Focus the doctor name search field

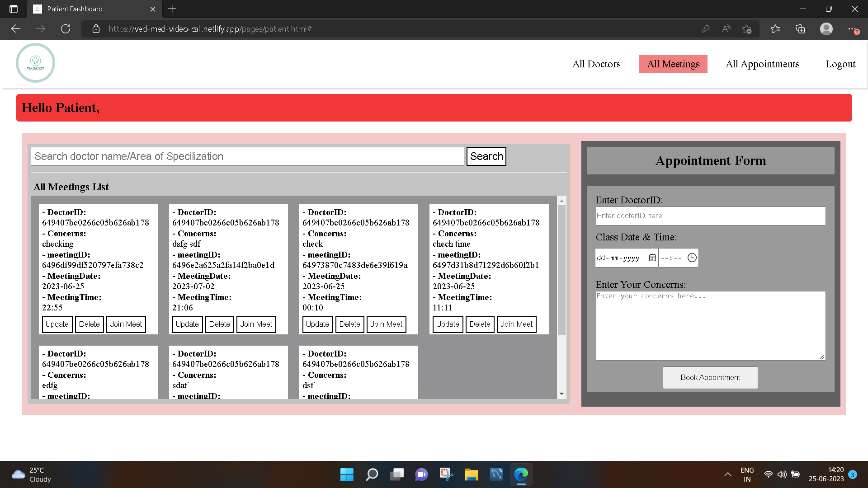[x=247, y=156]
